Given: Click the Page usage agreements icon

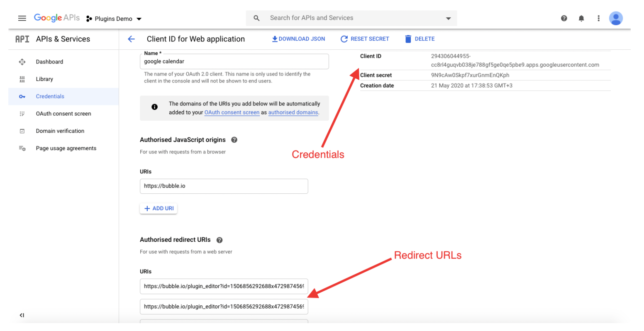Looking at the screenshot, I should tap(22, 148).
